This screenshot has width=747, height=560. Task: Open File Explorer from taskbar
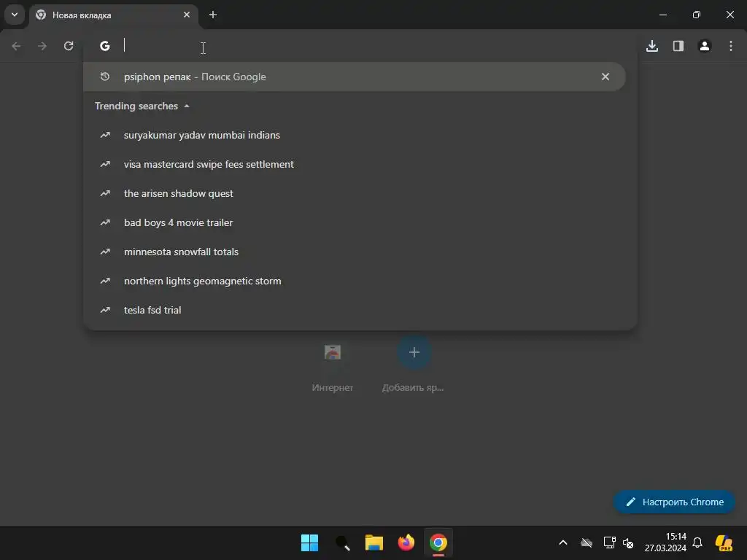[x=374, y=542]
